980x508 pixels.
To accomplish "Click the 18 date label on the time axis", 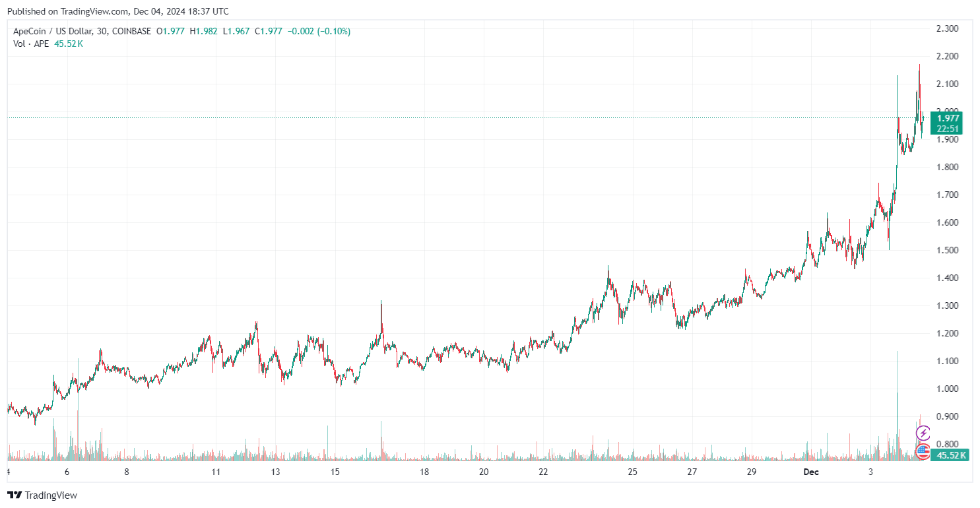I will pyautogui.click(x=424, y=472).
